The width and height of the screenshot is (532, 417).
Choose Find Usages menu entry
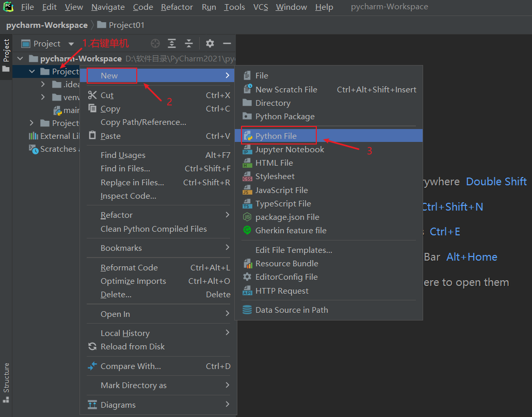158,155
